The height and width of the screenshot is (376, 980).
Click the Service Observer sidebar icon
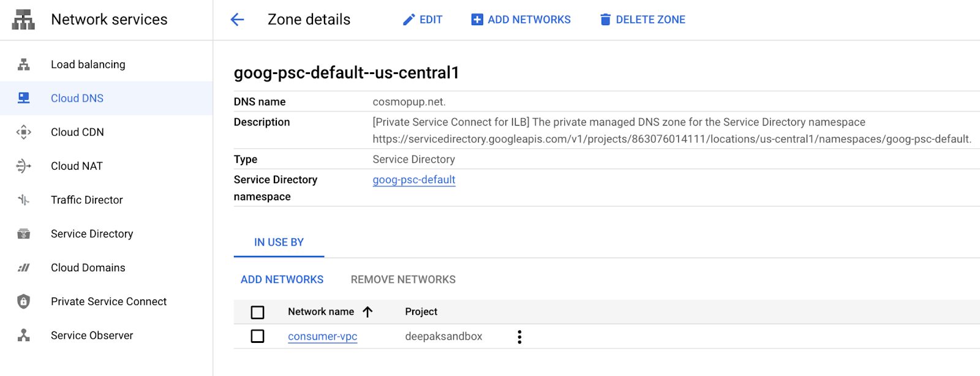24,336
